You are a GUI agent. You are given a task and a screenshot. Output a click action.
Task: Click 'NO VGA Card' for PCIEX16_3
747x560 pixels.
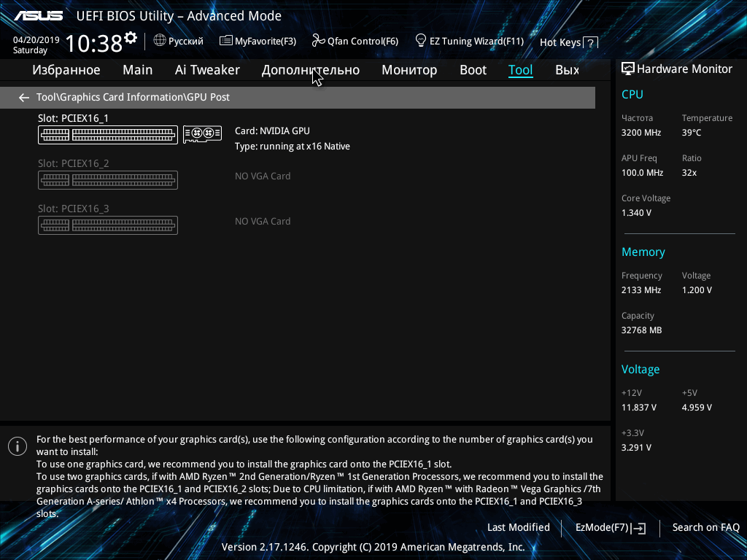(x=263, y=222)
